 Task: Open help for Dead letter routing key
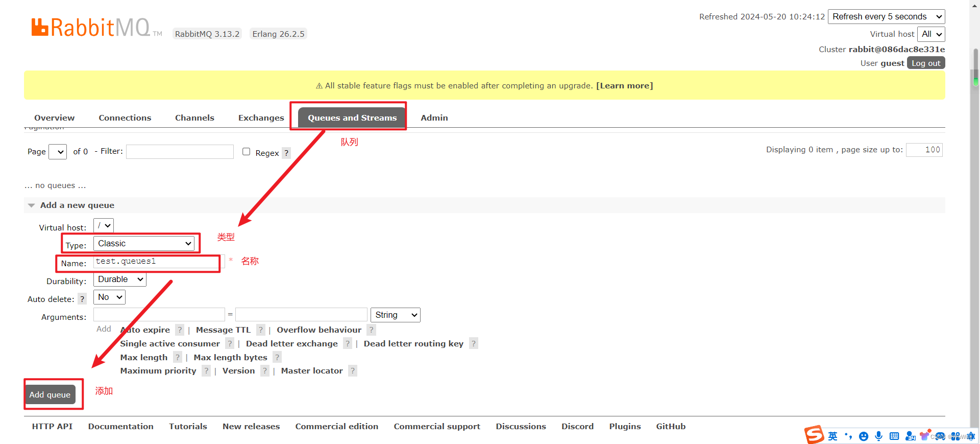pos(474,343)
